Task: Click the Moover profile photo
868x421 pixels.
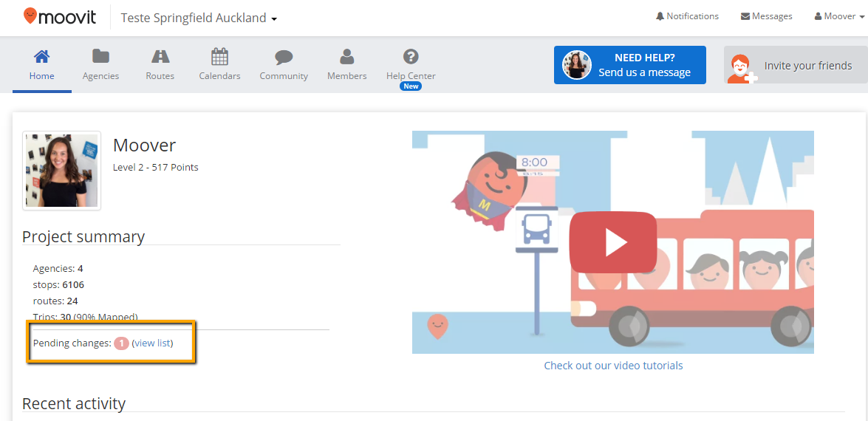Action: tap(61, 171)
